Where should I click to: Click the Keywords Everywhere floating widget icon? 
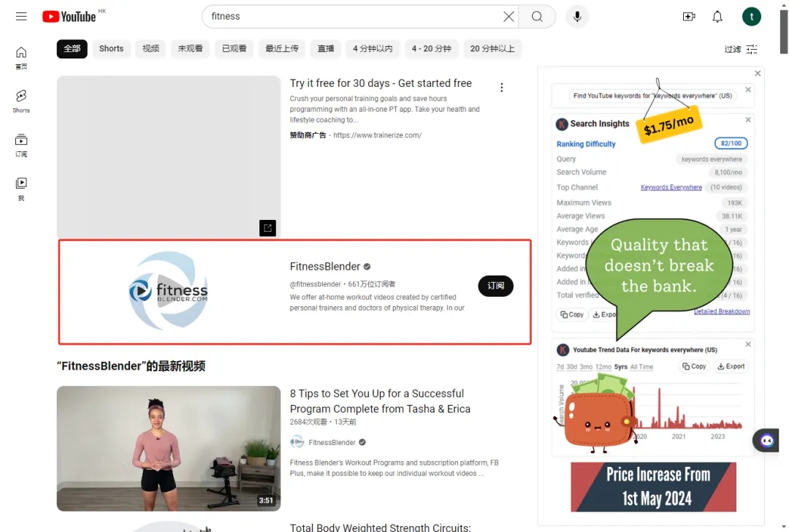tap(766, 440)
